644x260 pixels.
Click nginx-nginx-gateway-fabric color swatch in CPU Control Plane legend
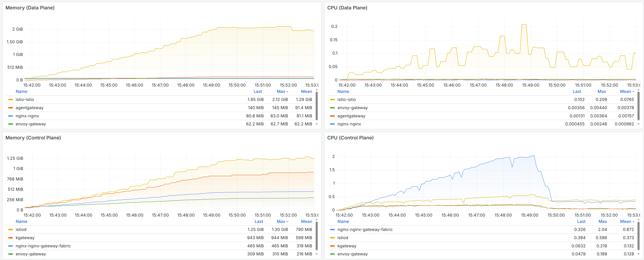click(332, 230)
